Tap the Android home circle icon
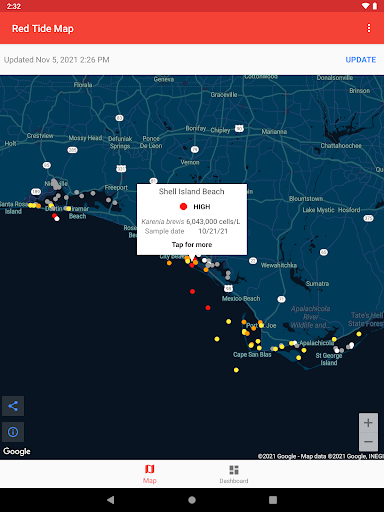The width and height of the screenshot is (384, 512). tap(192, 500)
